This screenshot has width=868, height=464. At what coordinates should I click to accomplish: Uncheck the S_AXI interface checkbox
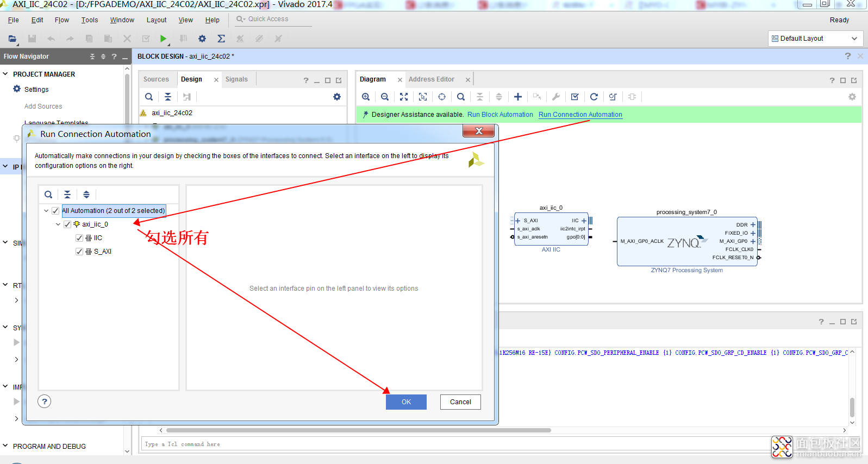click(79, 252)
